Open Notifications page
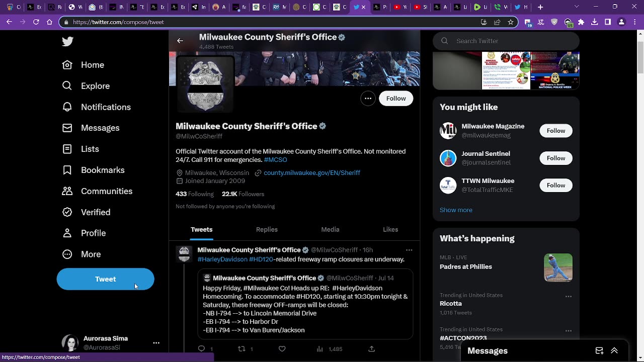The height and width of the screenshot is (362, 644). 96,107
